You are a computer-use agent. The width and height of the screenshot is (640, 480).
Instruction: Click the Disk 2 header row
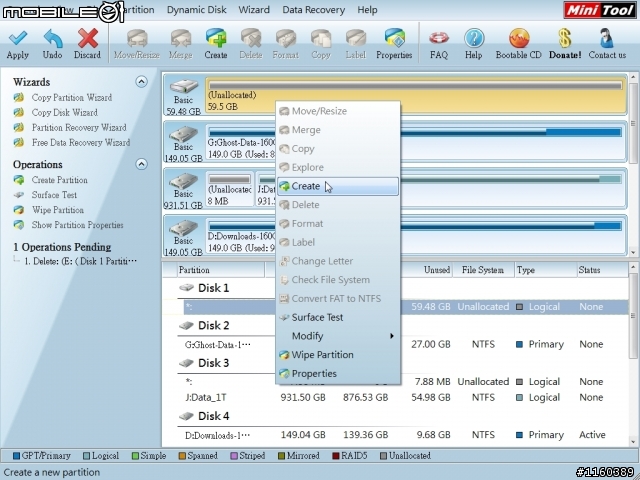pos(213,326)
